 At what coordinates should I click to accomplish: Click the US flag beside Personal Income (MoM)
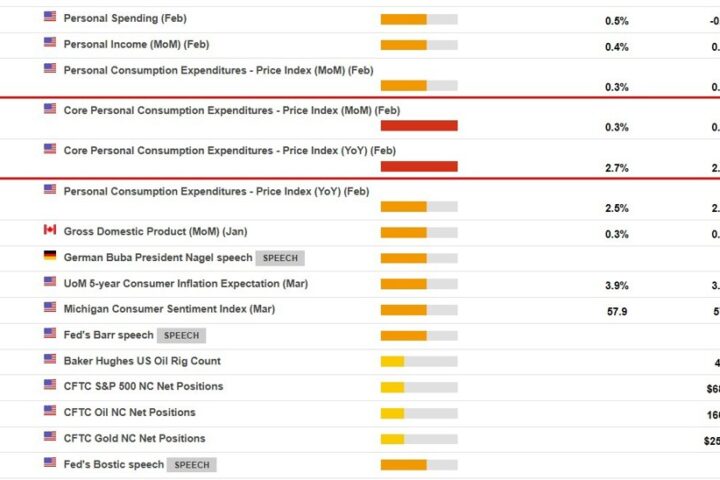pyautogui.click(x=50, y=43)
